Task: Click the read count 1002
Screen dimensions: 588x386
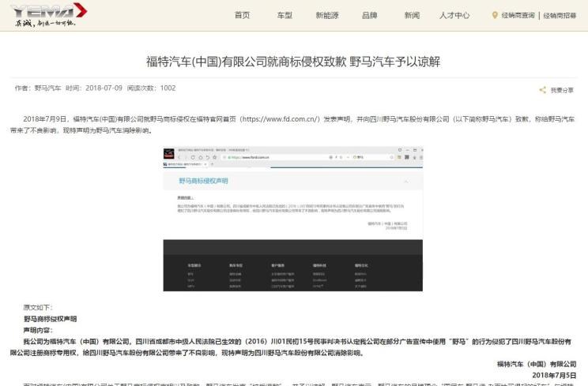Action: (x=168, y=88)
